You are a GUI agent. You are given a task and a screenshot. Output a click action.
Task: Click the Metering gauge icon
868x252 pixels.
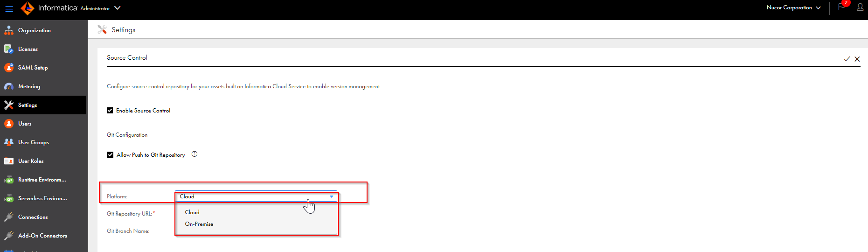click(x=9, y=86)
